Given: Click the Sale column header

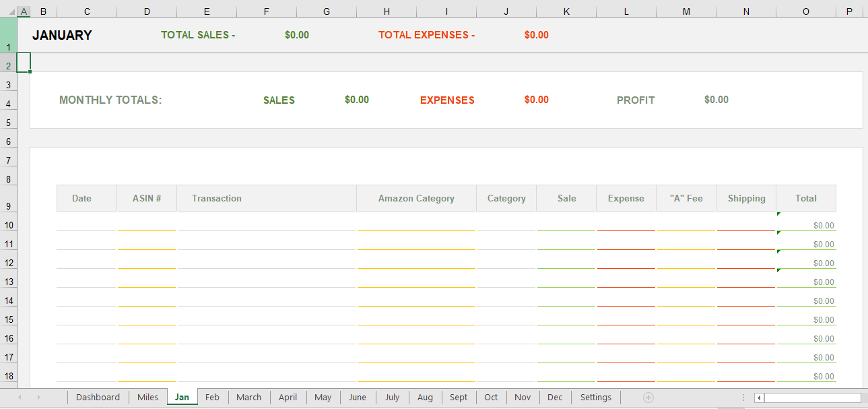Looking at the screenshot, I should click(566, 199).
